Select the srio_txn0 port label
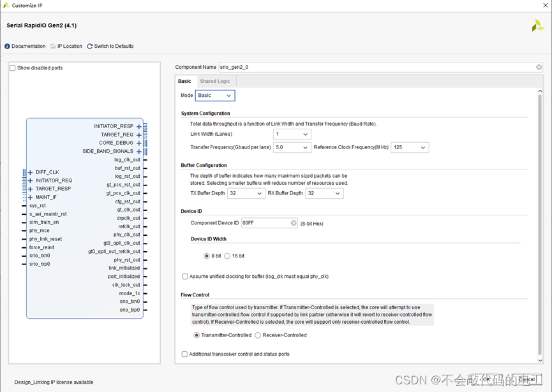Screen dimensions: 552x392 pyautogui.click(x=130, y=301)
